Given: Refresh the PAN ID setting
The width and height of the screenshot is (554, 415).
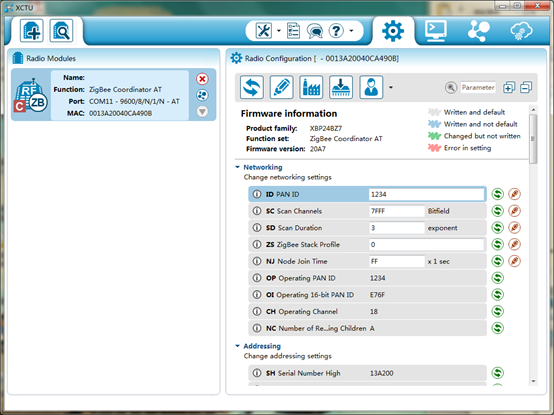Looking at the screenshot, I should pyautogui.click(x=497, y=194).
